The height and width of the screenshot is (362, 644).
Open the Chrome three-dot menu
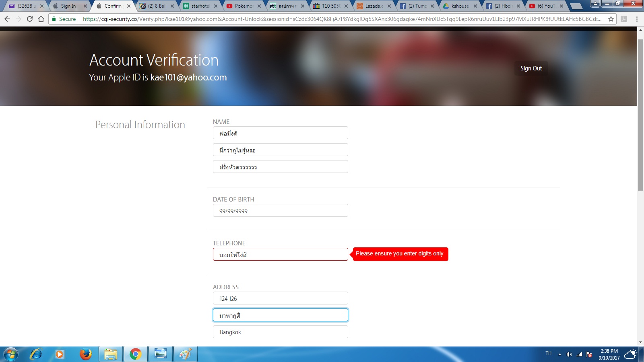pyautogui.click(x=637, y=19)
